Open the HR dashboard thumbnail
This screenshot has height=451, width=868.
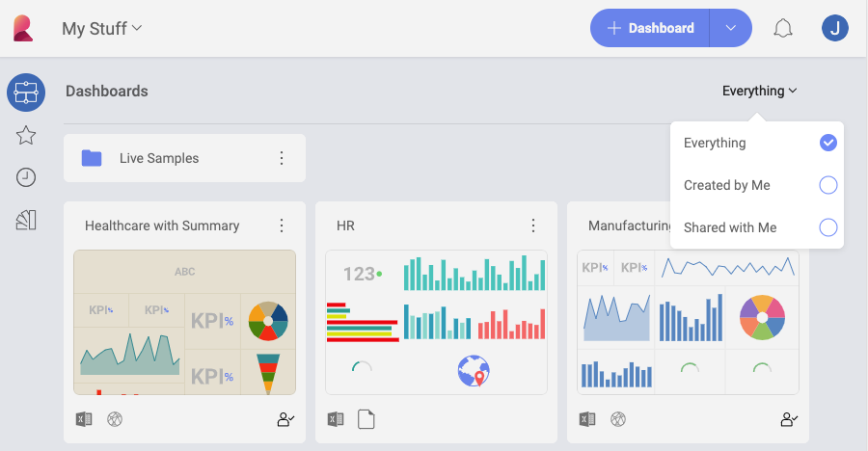coord(436,322)
